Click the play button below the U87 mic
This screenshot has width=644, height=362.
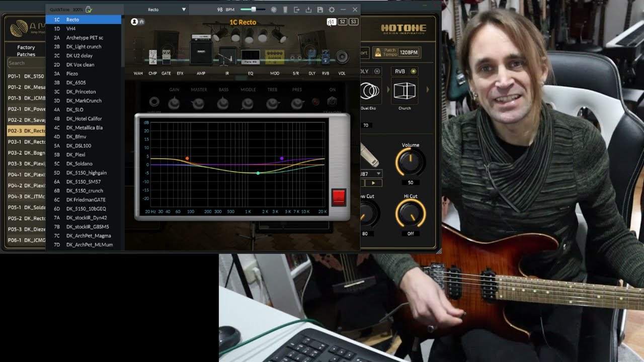(373, 184)
